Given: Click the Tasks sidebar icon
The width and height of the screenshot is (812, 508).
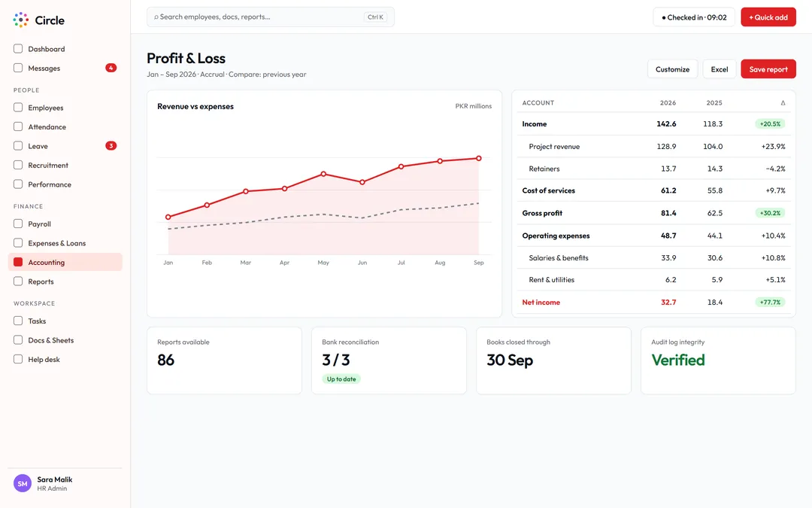Looking at the screenshot, I should pos(18,321).
